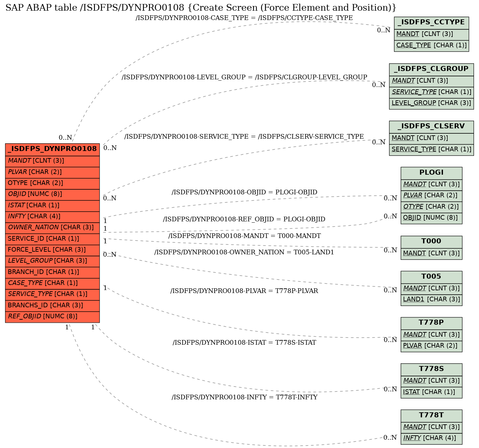Click OTYPE [CHAR (2)] in PLOGI table

pos(431,207)
